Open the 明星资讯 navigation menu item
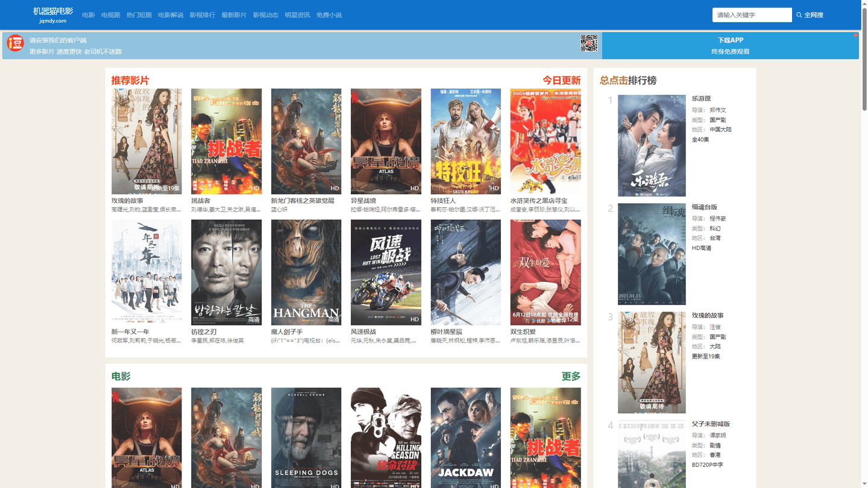This screenshot has width=868, height=488. [297, 15]
